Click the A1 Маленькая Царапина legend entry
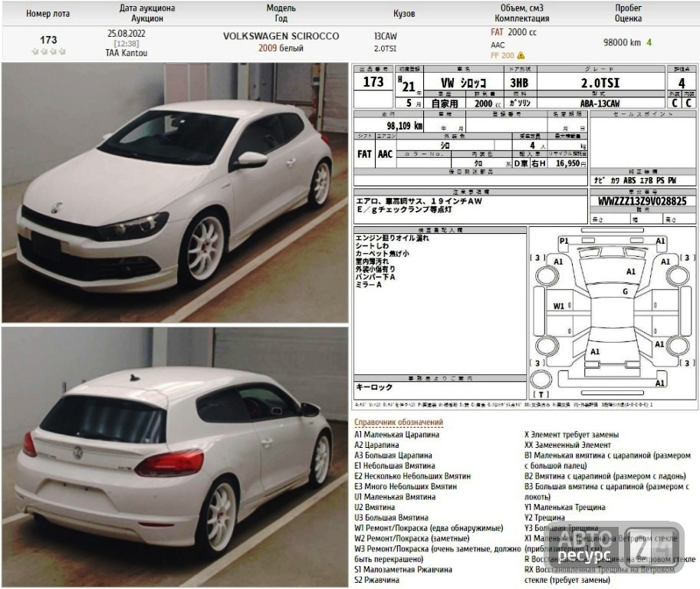 pyautogui.click(x=397, y=435)
